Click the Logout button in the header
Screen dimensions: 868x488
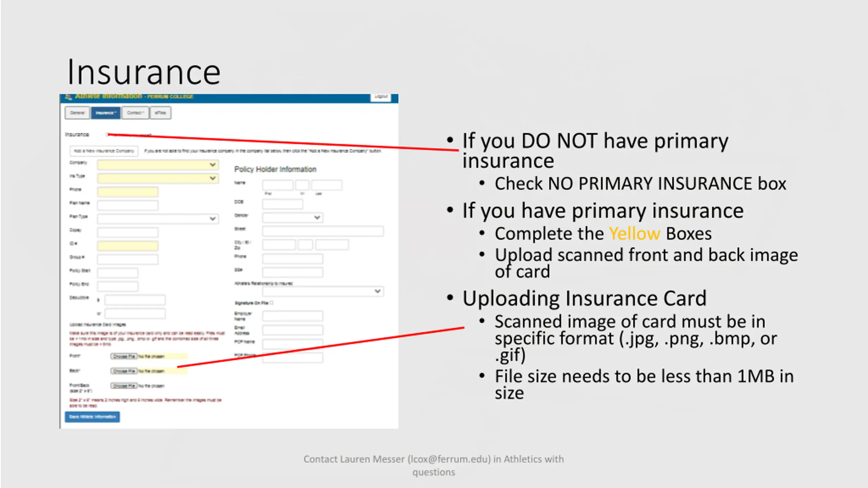click(381, 97)
